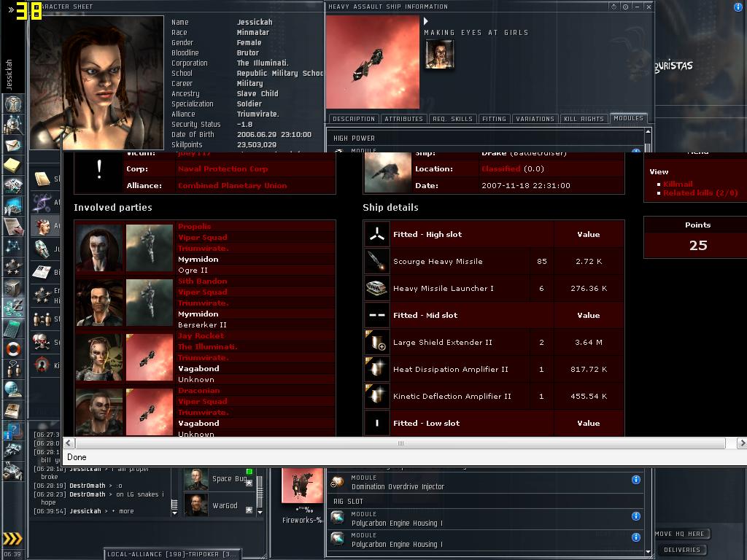Click the Deliveries button

(x=682, y=550)
